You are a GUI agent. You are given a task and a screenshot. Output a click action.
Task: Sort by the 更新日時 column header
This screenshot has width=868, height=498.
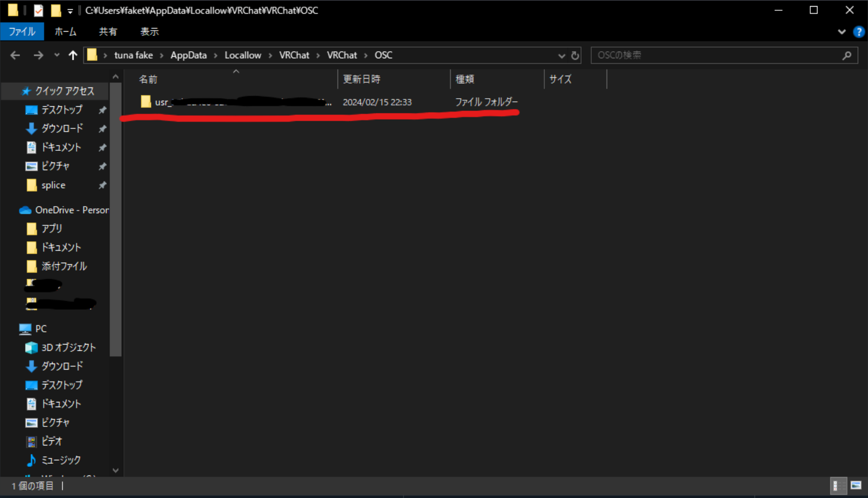362,79
